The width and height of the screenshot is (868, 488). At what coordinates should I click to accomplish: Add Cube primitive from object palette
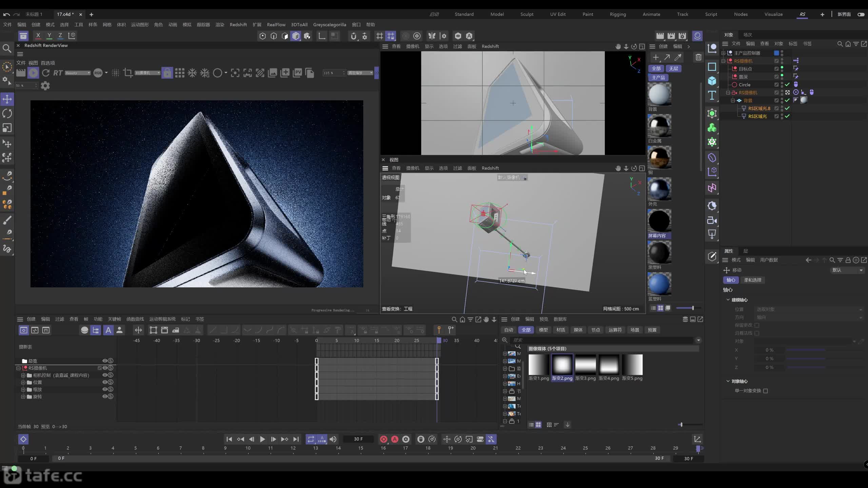pos(712,81)
